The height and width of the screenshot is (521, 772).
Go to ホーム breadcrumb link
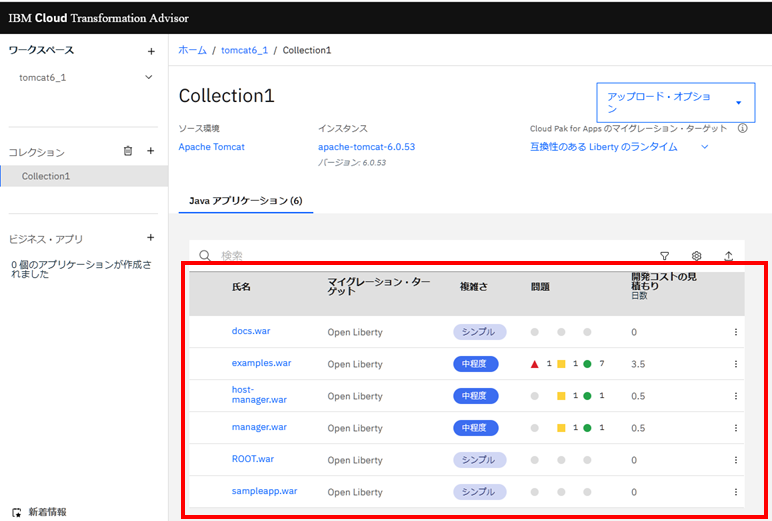pos(193,50)
